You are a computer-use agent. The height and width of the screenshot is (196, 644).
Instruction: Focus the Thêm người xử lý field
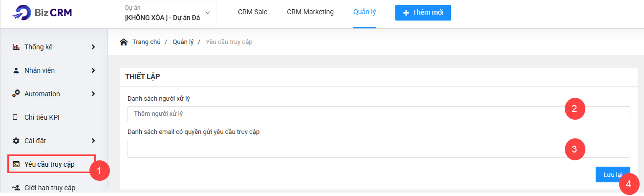coord(379,114)
